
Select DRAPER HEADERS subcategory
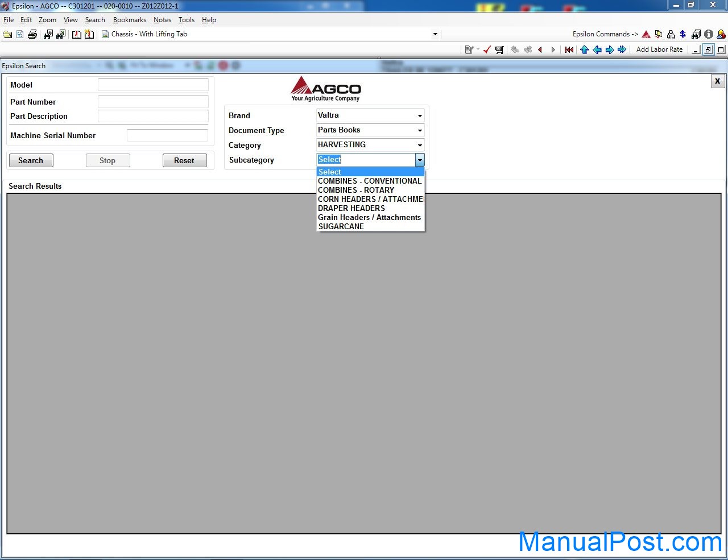click(x=370, y=208)
